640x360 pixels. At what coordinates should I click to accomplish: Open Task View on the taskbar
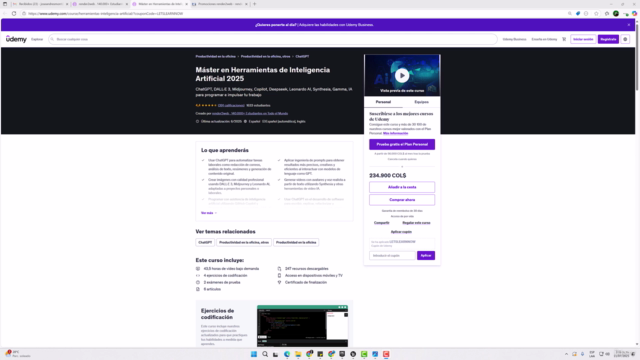[276, 354]
